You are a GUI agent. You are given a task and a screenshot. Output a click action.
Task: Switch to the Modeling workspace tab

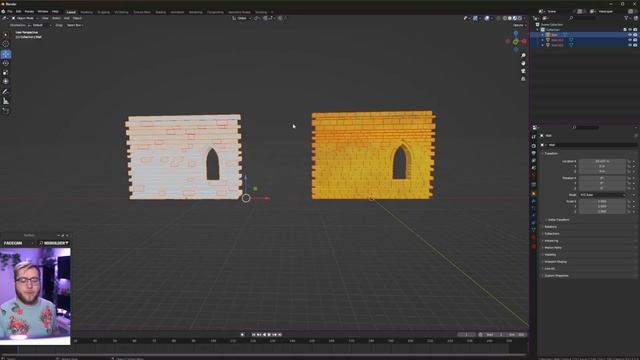click(87, 12)
